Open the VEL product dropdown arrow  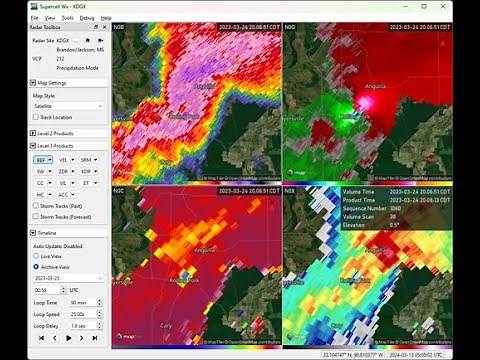click(x=73, y=160)
